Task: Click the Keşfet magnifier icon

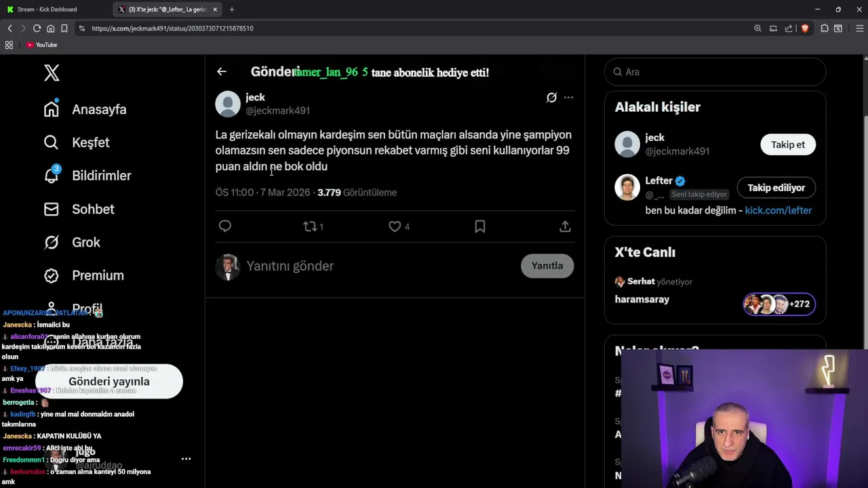Action: click(52, 142)
